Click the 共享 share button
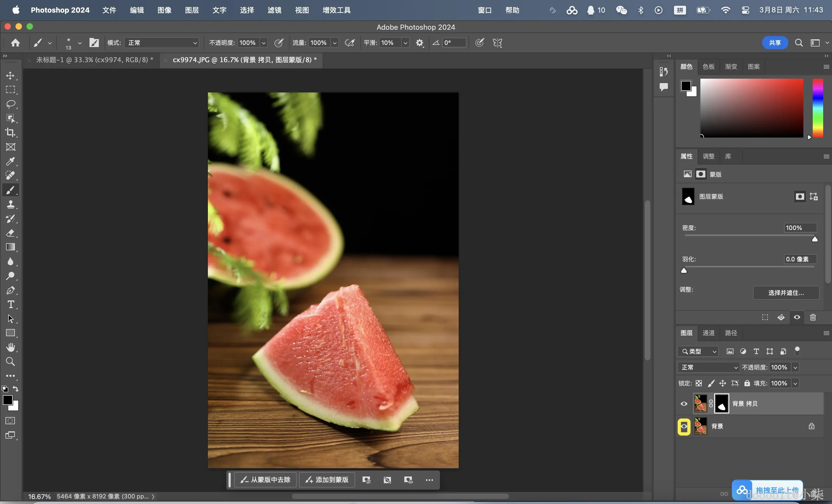This screenshot has width=832, height=504. click(775, 43)
